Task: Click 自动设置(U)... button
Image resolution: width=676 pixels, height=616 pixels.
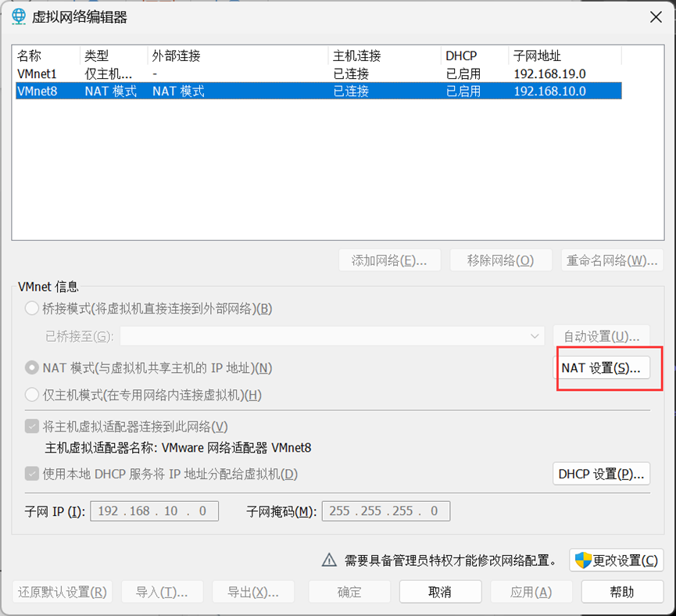Action: click(602, 336)
